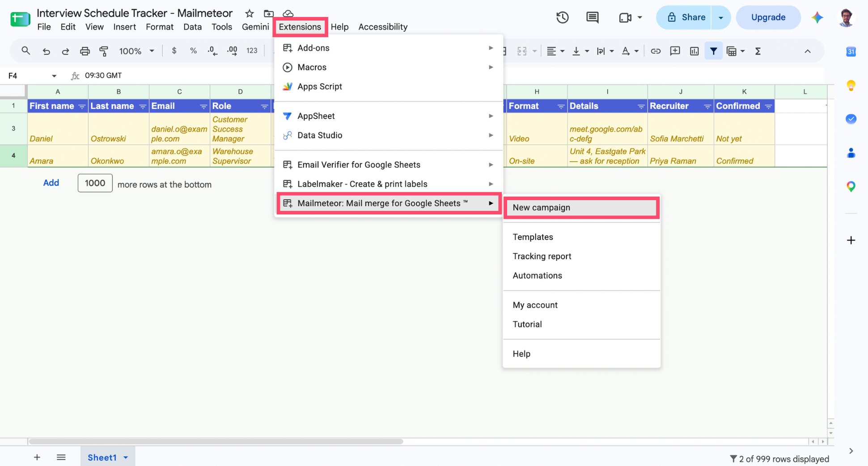Viewport: 868px width, 466px height.
Task: Open Mailmeteor: Mail merge for Google Sheets submenu
Action: 388,203
